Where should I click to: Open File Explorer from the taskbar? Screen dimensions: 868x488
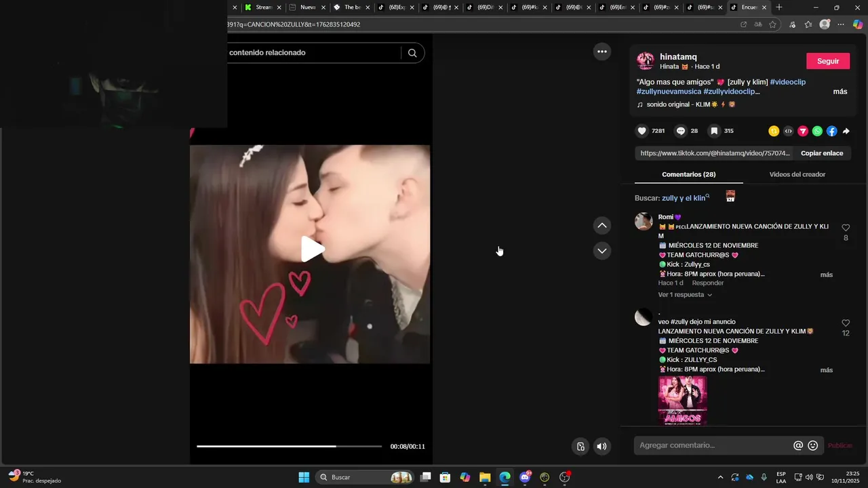485,477
